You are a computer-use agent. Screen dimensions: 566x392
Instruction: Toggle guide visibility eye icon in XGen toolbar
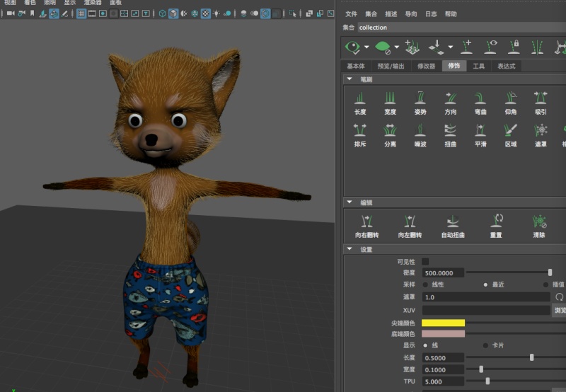(x=490, y=47)
